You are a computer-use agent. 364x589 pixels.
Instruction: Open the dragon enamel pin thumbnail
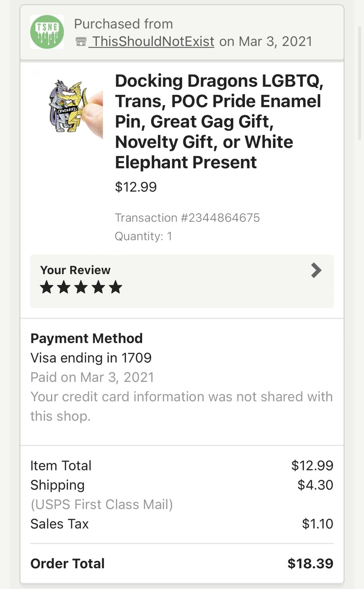click(75, 108)
